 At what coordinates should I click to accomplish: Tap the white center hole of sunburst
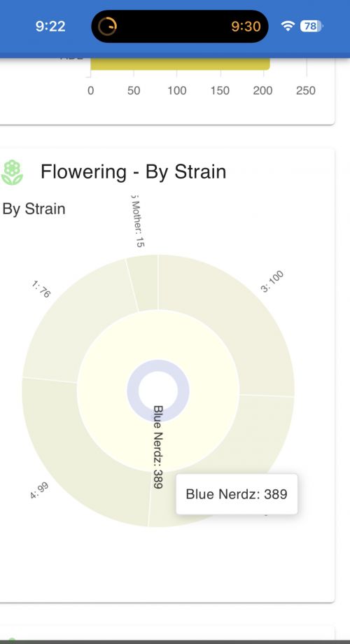[x=158, y=391]
